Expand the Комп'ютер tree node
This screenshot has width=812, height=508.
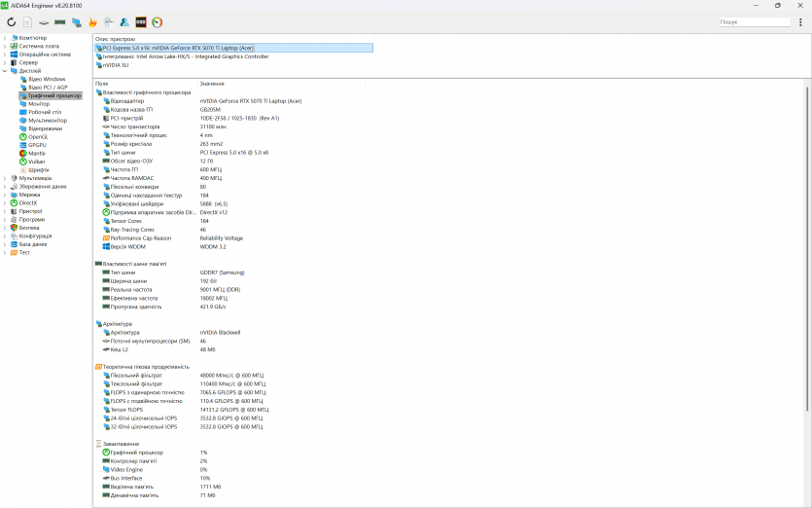pyautogui.click(x=4, y=38)
